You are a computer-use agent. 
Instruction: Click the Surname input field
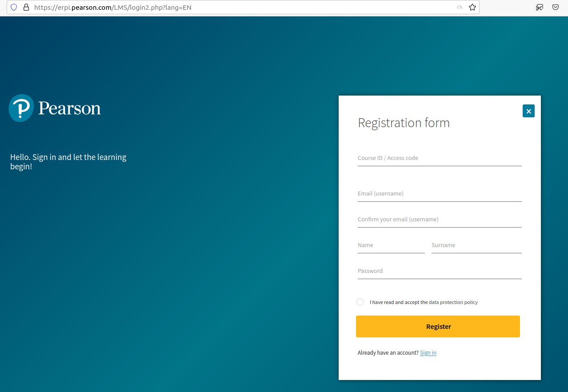click(x=476, y=247)
